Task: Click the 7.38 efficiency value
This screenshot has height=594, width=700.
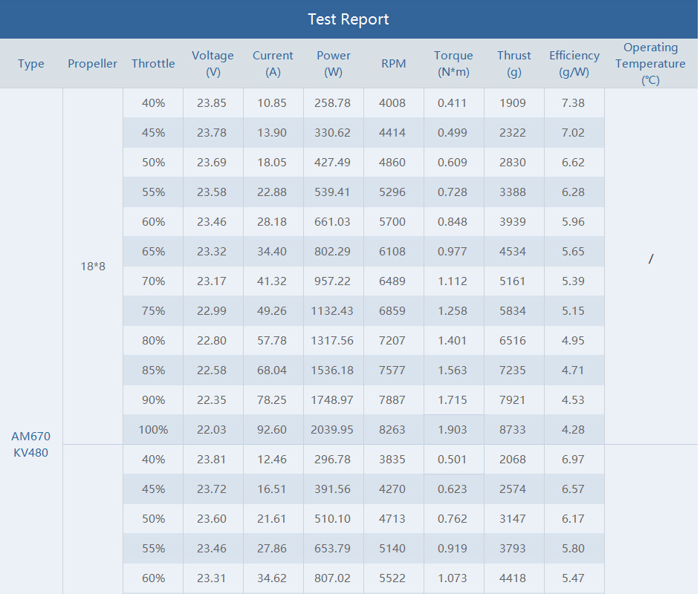Action: [x=573, y=103]
